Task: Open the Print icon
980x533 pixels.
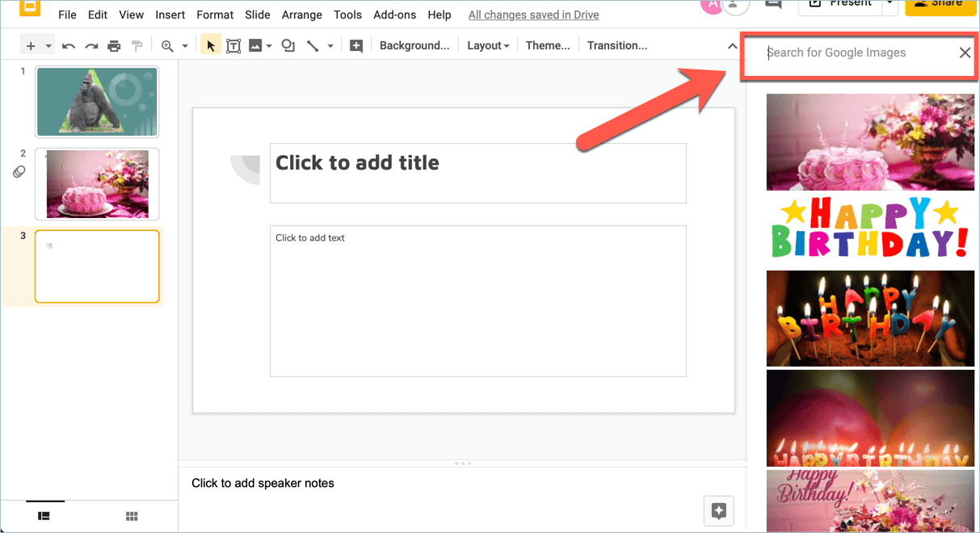Action: tap(114, 45)
